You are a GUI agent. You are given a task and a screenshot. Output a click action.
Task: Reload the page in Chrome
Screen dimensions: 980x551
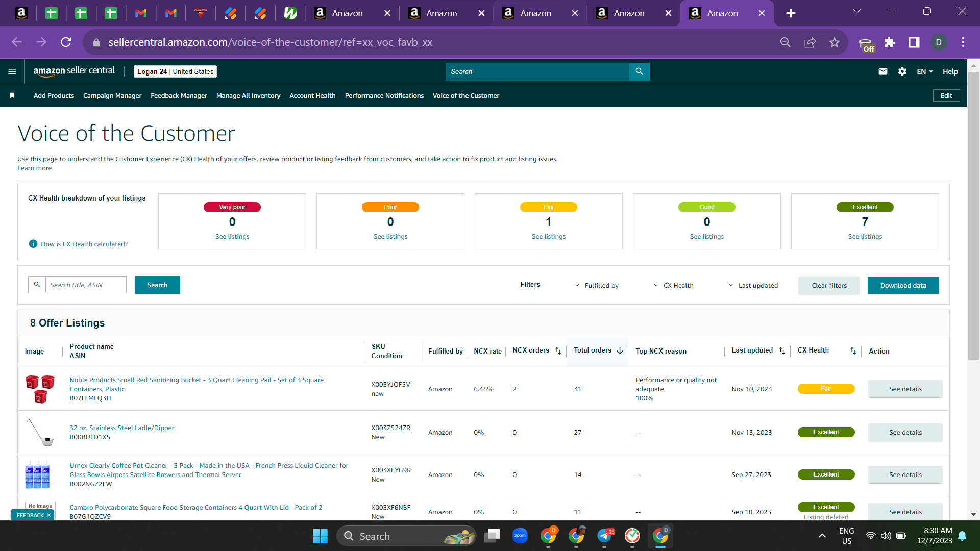(x=66, y=42)
